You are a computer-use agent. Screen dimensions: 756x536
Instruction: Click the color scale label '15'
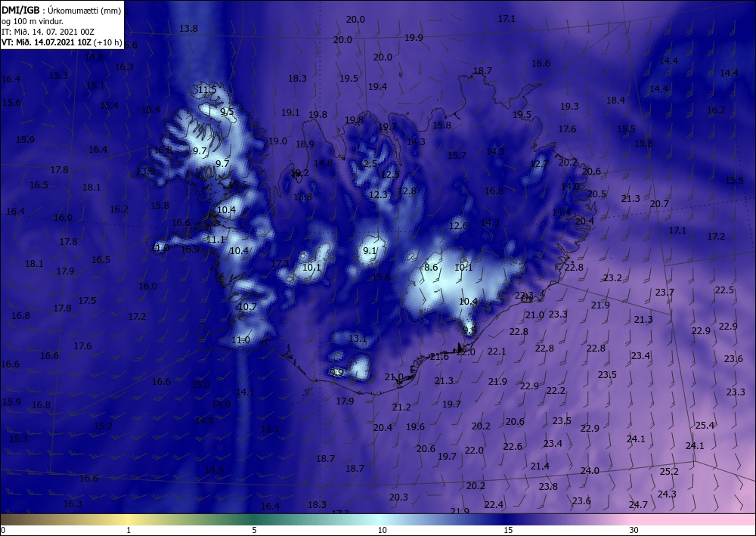pos(508,530)
